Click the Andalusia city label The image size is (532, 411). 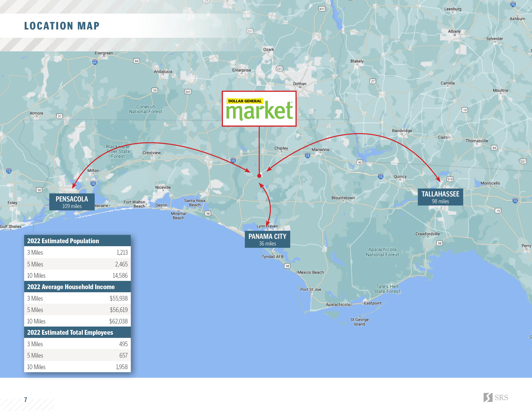click(163, 71)
